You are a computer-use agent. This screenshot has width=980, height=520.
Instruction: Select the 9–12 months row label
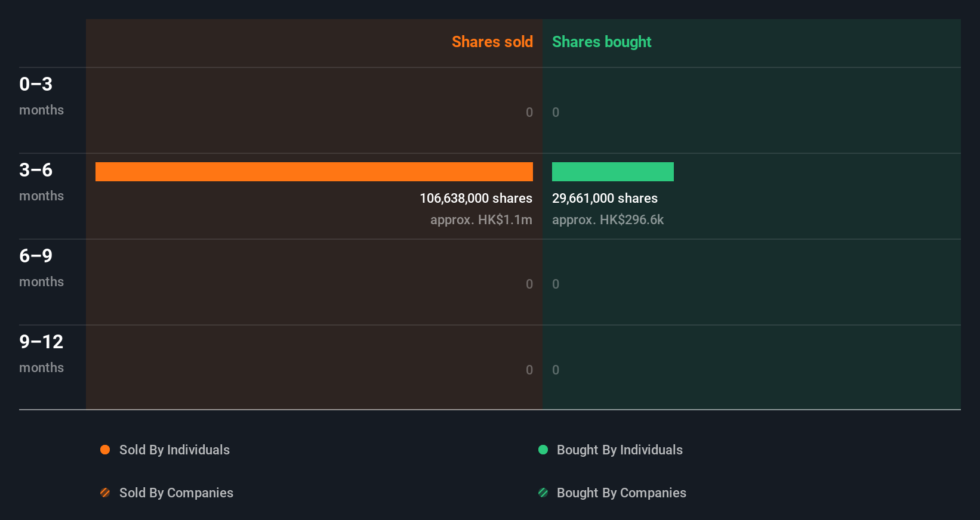pos(41,354)
